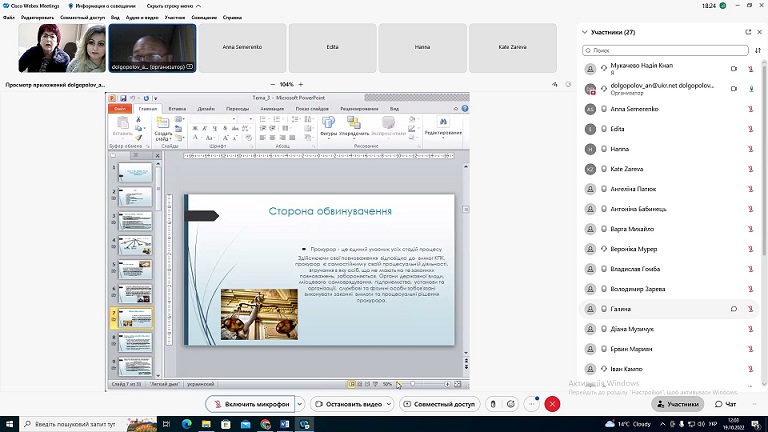The width and height of the screenshot is (768, 432).
Task: Pop out the participants panel
Action: tap(748, 32)
